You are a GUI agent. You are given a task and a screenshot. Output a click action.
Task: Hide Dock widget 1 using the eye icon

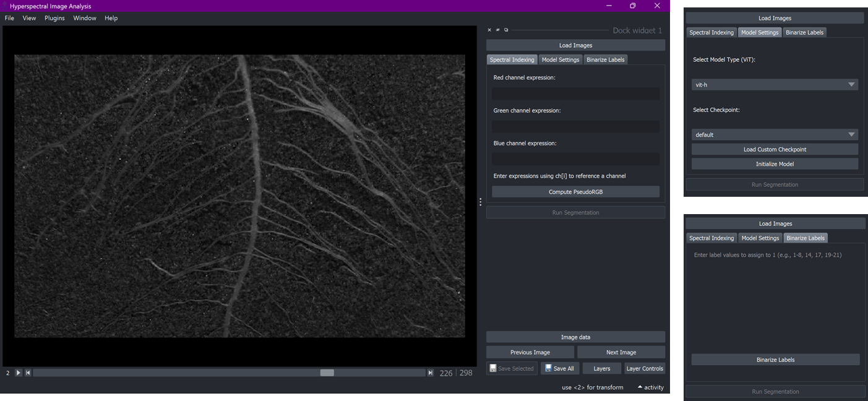(498, 30)
